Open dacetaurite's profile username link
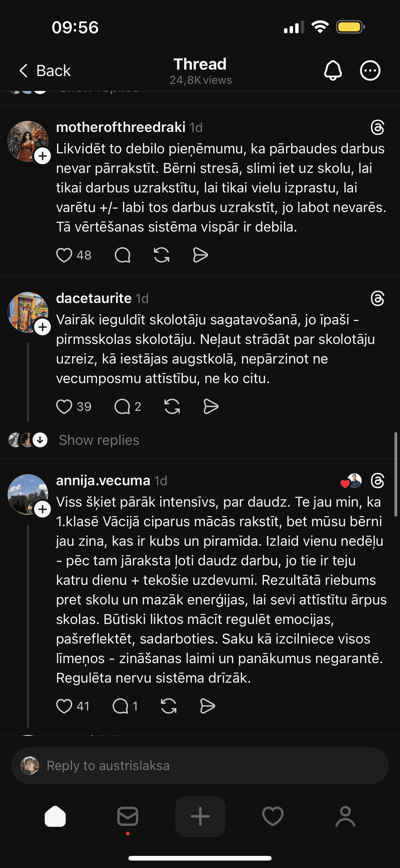Screen dimensions: 400x868 (x=94, y=299)
